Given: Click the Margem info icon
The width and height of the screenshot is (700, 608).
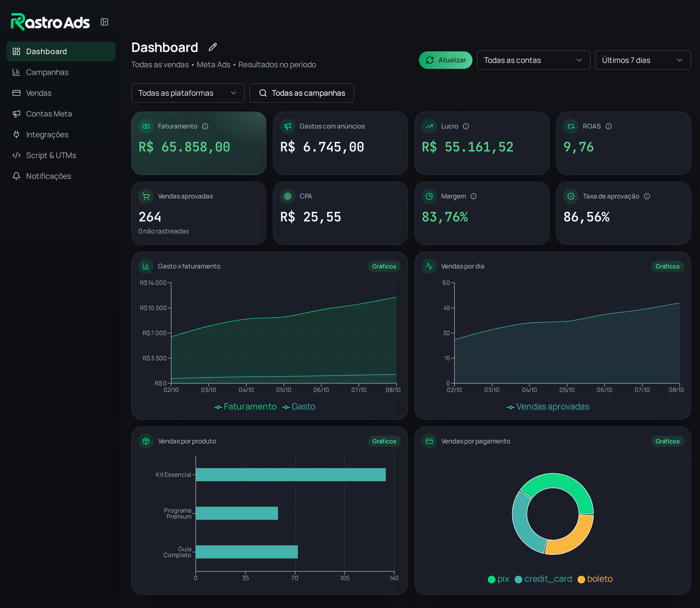Looking at the screenshot, I should 474,196.
